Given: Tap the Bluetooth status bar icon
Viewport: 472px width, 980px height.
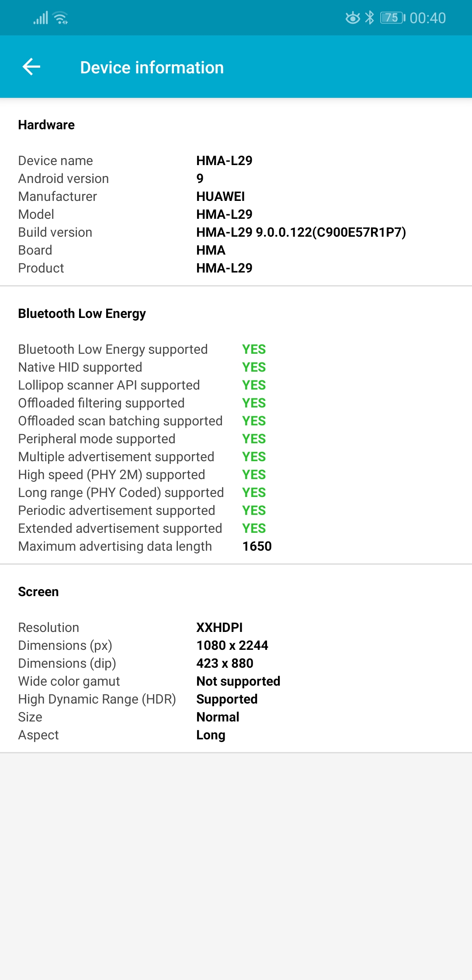Looking at the screenshot, I should [370, 17].
